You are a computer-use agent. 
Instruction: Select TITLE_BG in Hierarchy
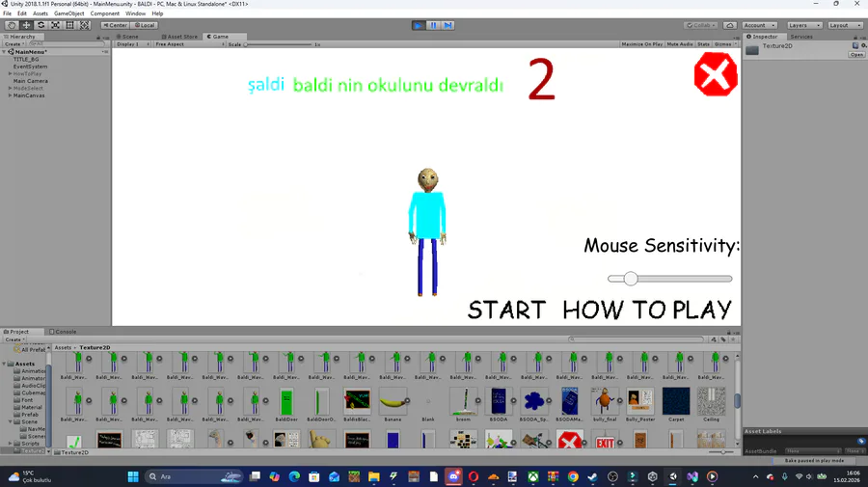(x=26, y=59)
